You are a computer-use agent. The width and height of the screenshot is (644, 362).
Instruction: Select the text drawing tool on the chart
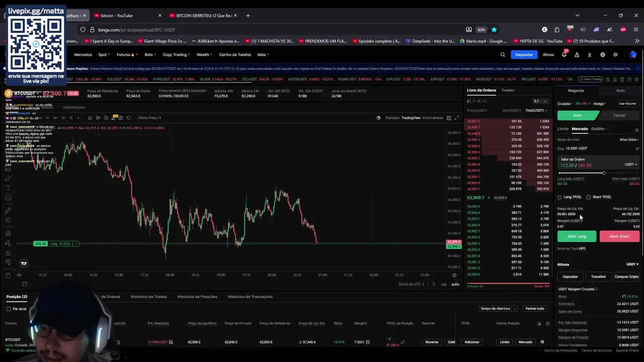8,188
